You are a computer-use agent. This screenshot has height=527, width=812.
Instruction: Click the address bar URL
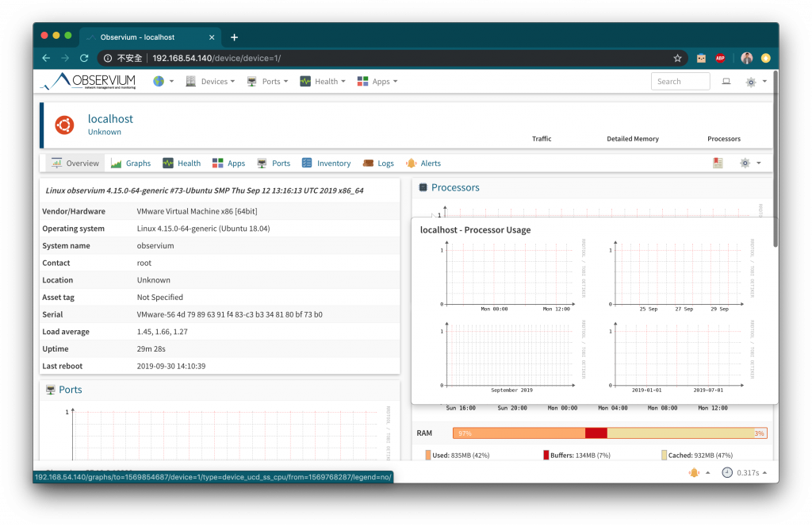point(216,58)
